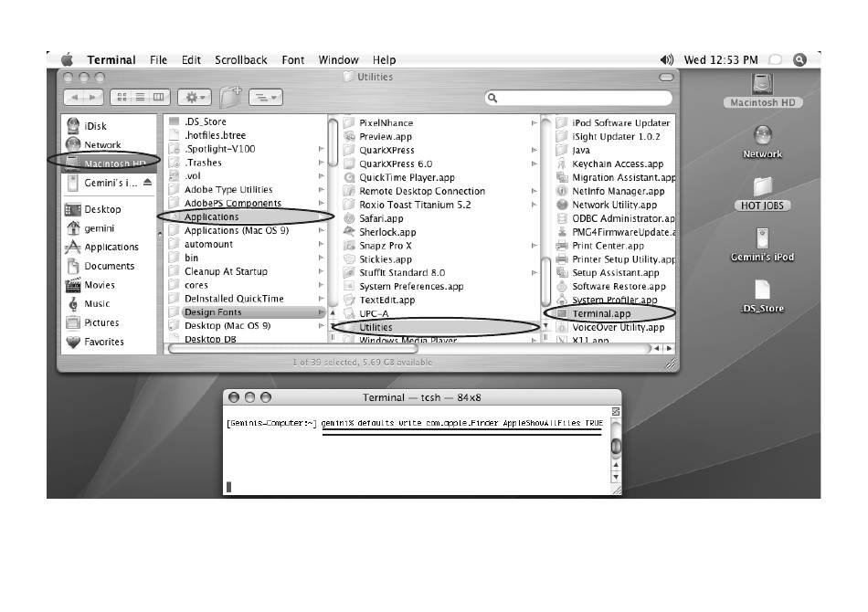Expand the .Spotlight-V100 folder arrow
The width and height of the screenshot is (868, 612).
[x=321, y=149]
